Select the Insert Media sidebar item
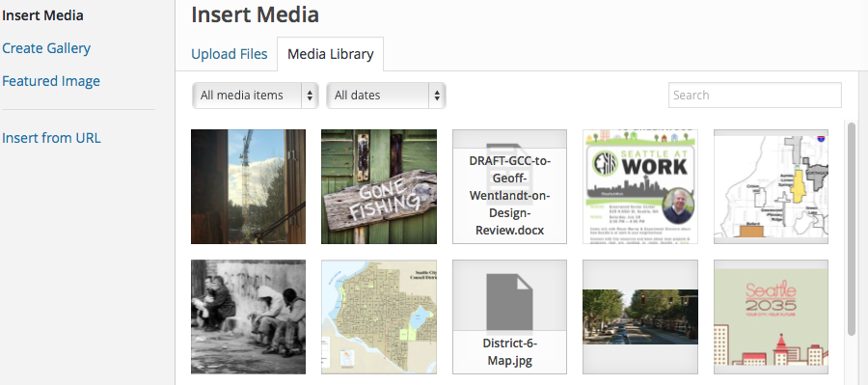Screen dimensions: 868x385 click(x=42, y=15)
